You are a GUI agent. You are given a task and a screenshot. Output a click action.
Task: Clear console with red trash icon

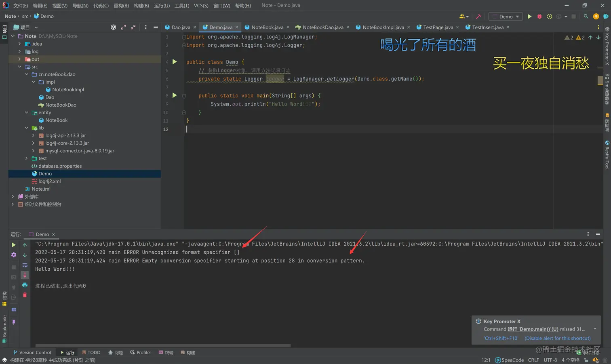pos(25,295)
